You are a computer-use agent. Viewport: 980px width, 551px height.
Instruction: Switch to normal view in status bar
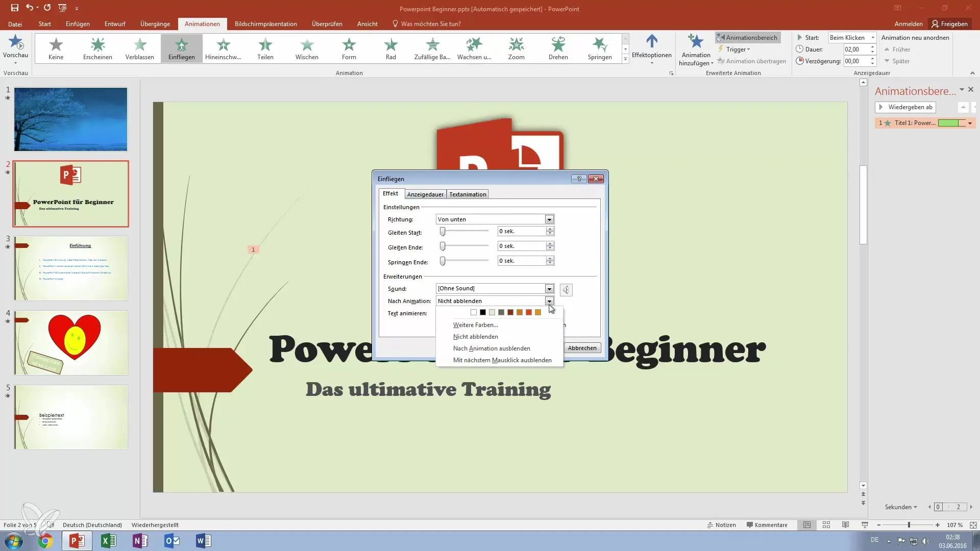click(807, 524)
